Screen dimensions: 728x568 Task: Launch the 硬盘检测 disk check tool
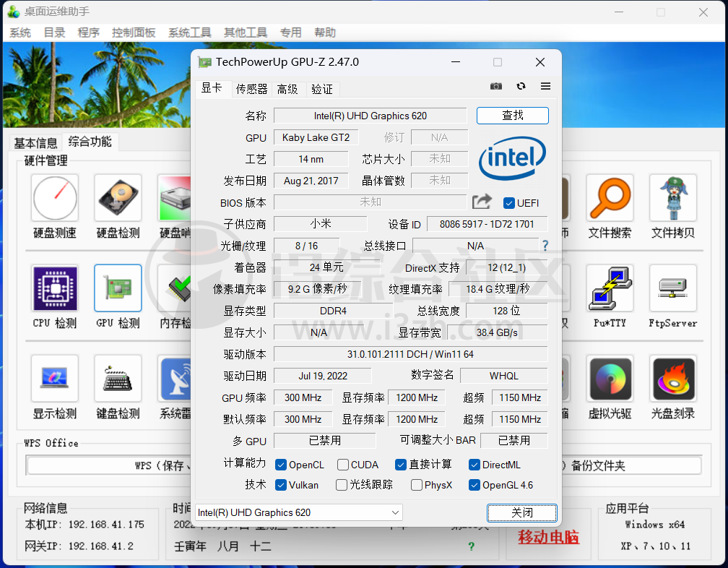pyautogui.click(x=118, y=198)
